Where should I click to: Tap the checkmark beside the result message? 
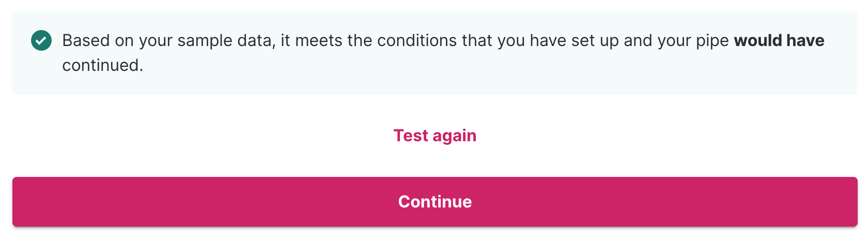[x=41, y=40]
